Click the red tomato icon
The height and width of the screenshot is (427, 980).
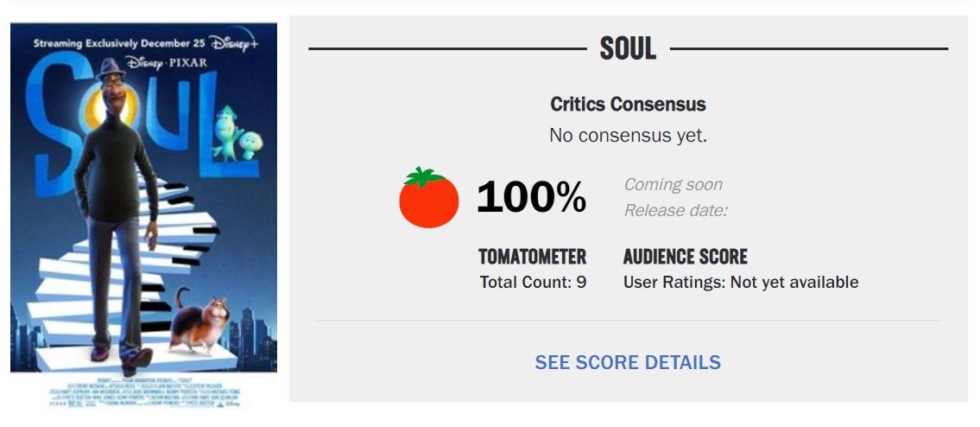click(x=428, y=198)
